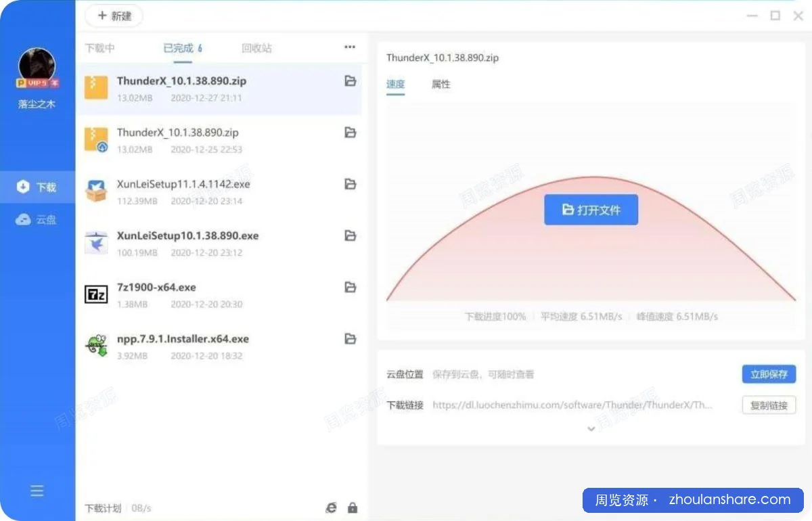This screenshot has height=521, width=812.
Task: Click the 复制链接 button
Action: tap(769, 405)
